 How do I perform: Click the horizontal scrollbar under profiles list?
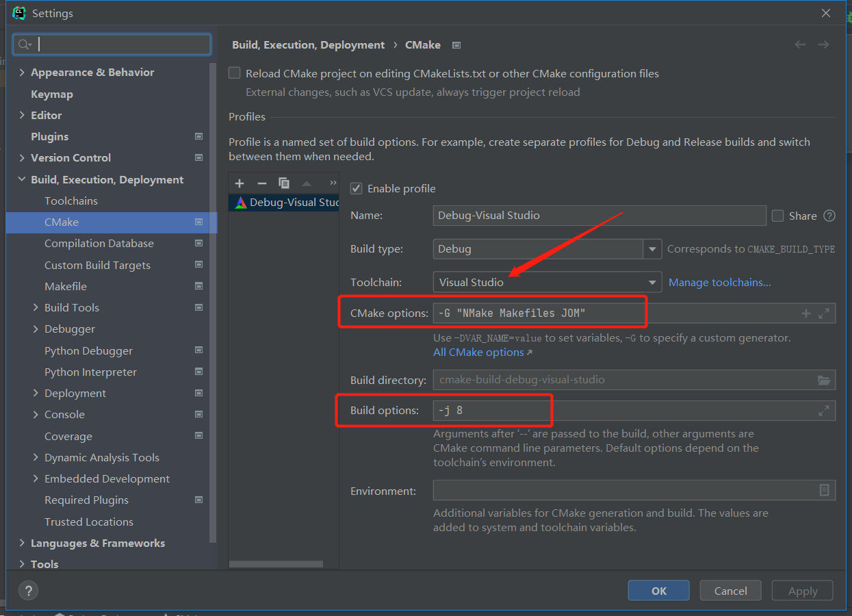[x=276, y=564]
